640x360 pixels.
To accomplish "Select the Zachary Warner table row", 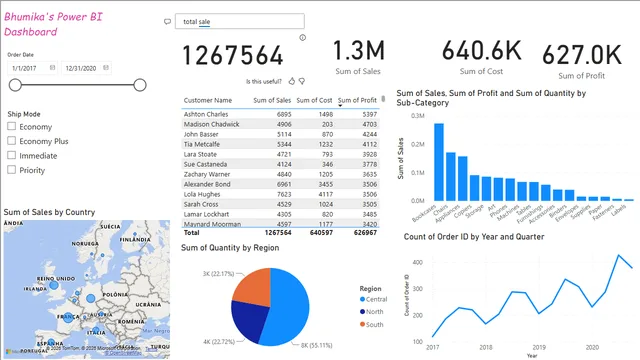I will (280, 174).
